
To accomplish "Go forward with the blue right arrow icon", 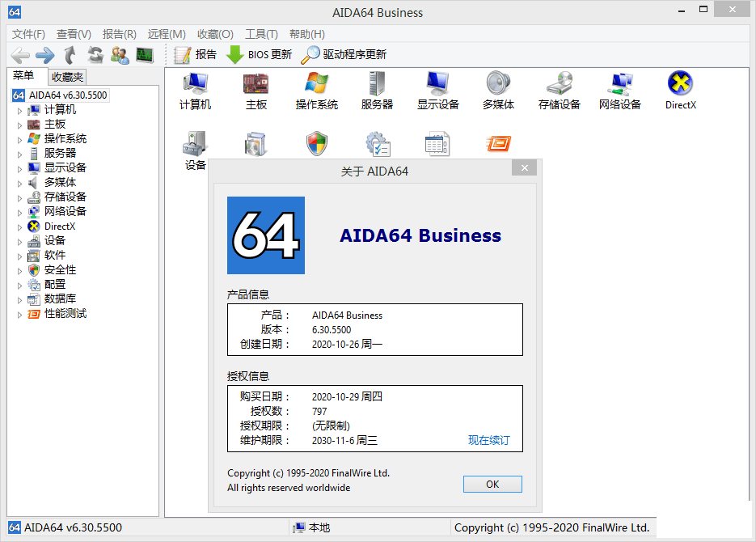I will click(x=45, y=55).
